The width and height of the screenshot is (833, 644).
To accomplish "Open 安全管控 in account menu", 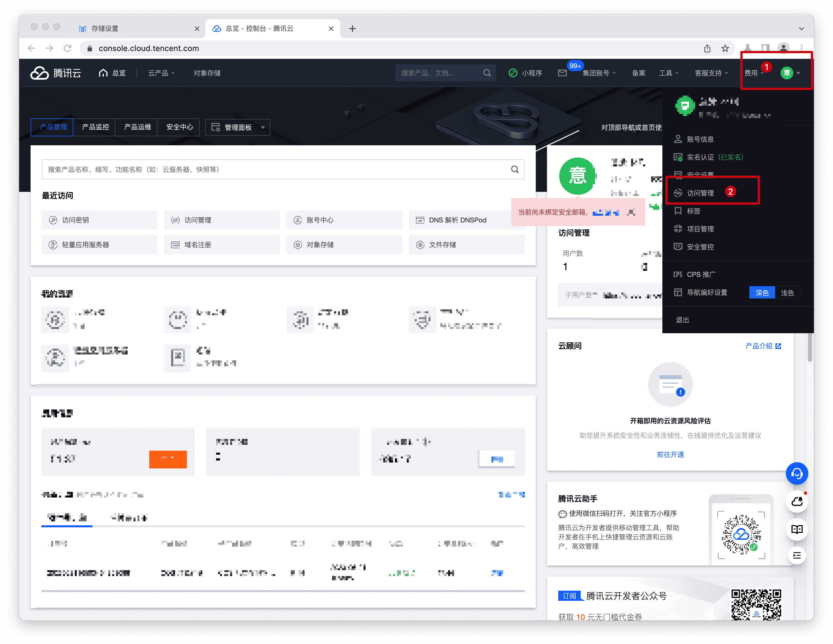I will pyautogui.click(x=694, y=247).
